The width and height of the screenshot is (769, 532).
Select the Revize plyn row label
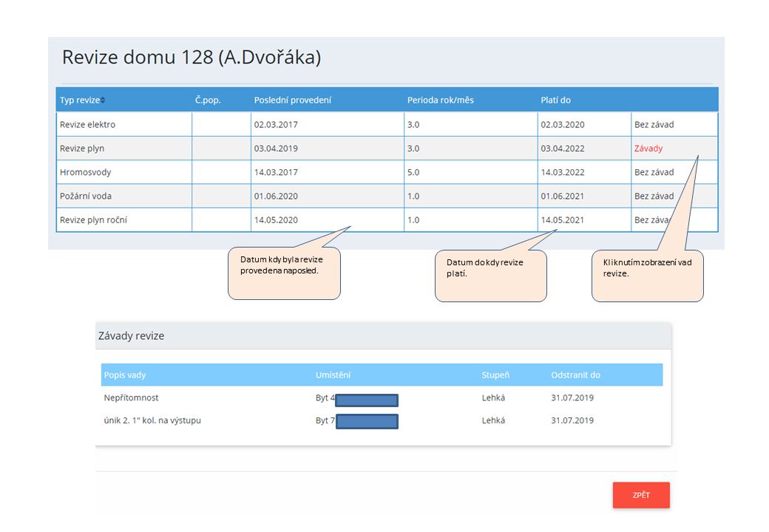click(x=82, y=149)
